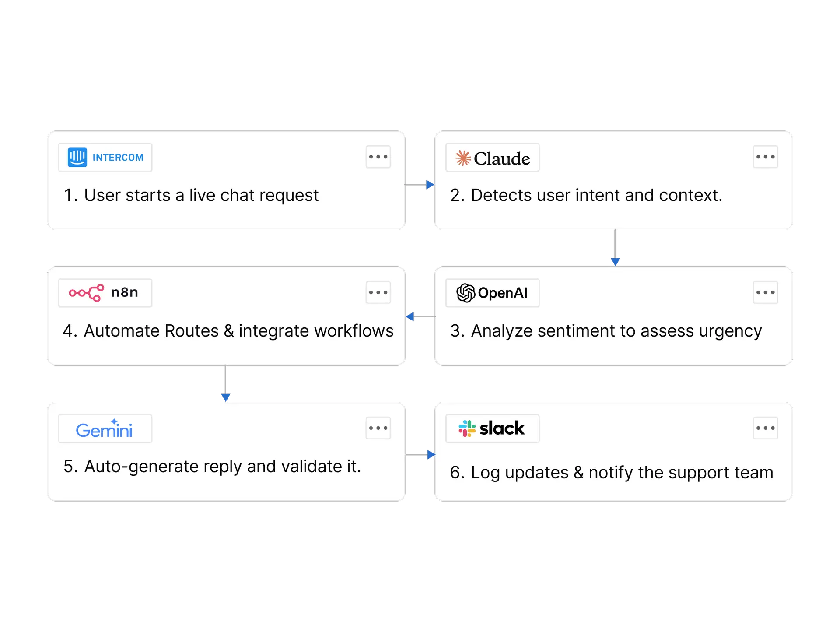Click the Gemini logo badge
The height and width of the screenshot is (632, 840).
point(105,428)
